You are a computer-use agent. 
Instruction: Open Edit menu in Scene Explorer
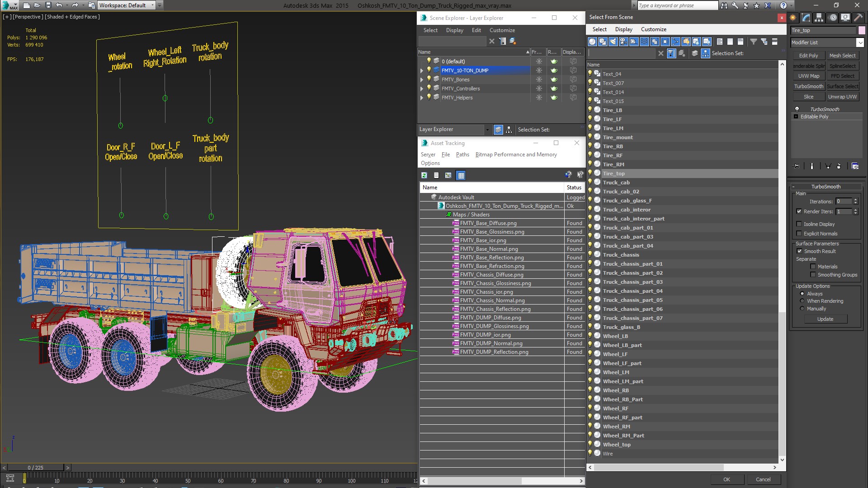(476, 30)
